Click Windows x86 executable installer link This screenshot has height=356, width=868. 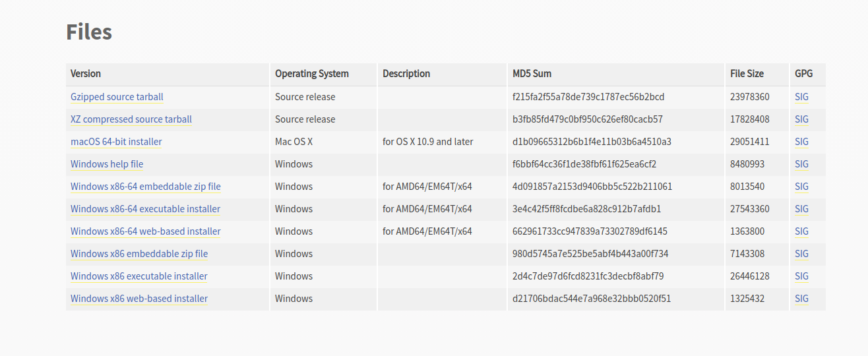point(139,276)
